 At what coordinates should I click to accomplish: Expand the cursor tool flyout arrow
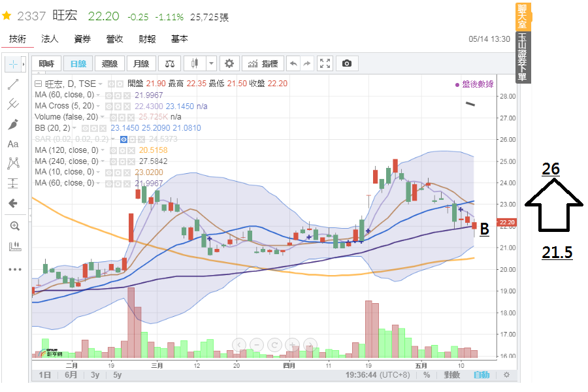click(24, 64)
